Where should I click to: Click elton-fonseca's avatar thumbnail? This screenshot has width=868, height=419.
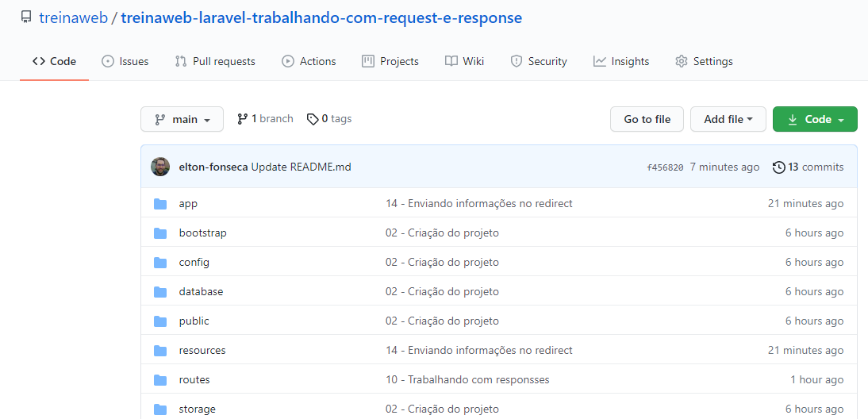coord(160,167)
